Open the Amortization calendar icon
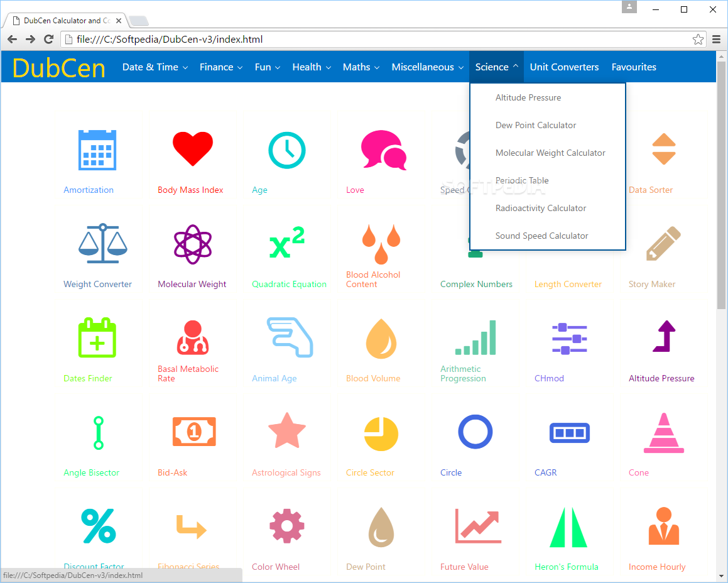The height and width of the screenshot is (583, 728). 97,150
